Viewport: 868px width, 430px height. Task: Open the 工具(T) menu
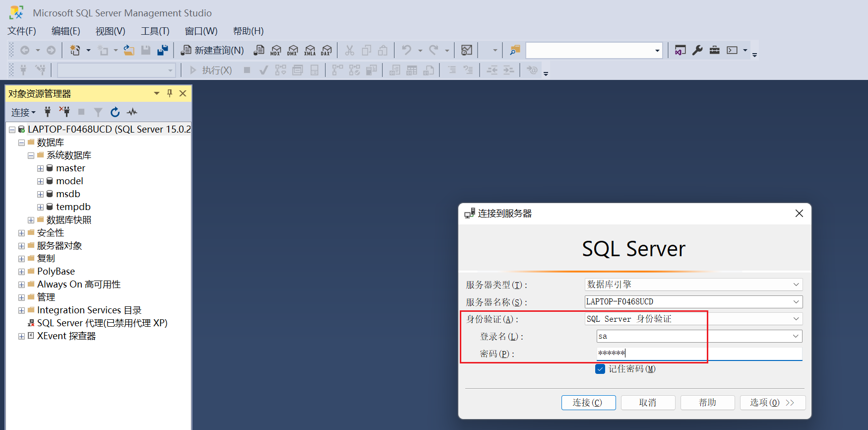[155, 31]
